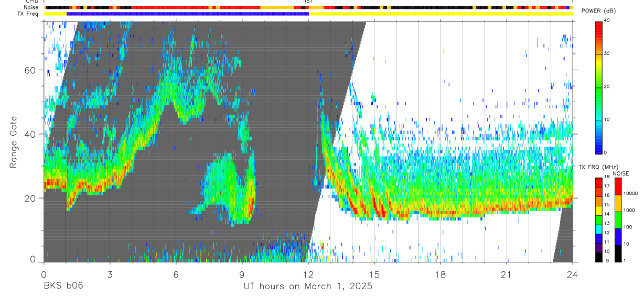Click the blue segment of the TX Freq strip
Image resolution: width=644 pixels, height=297 pixels.
click(x=188, y=14)
